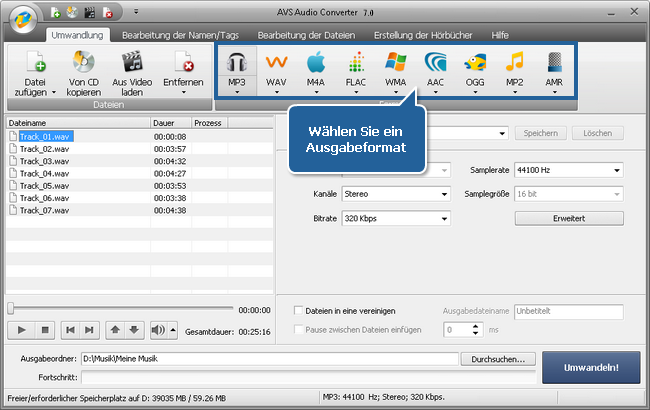The width and height of the screenshot is (650, 410).
Task: Click the Umwandeln! button
Action: click(591, 367)
